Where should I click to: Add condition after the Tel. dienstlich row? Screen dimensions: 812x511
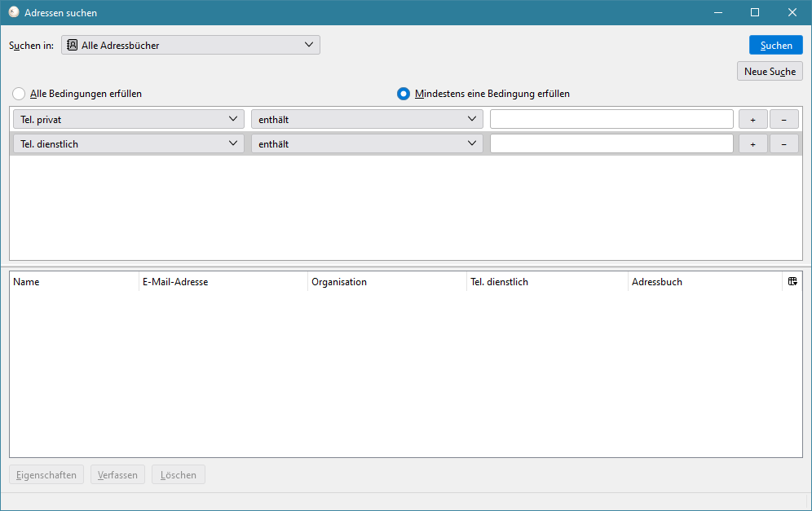(x=752, y=144)
